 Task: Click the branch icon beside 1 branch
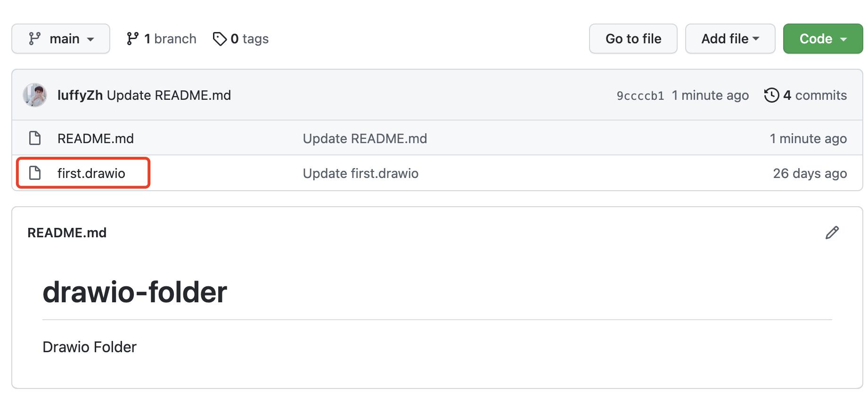pos(132,39)
